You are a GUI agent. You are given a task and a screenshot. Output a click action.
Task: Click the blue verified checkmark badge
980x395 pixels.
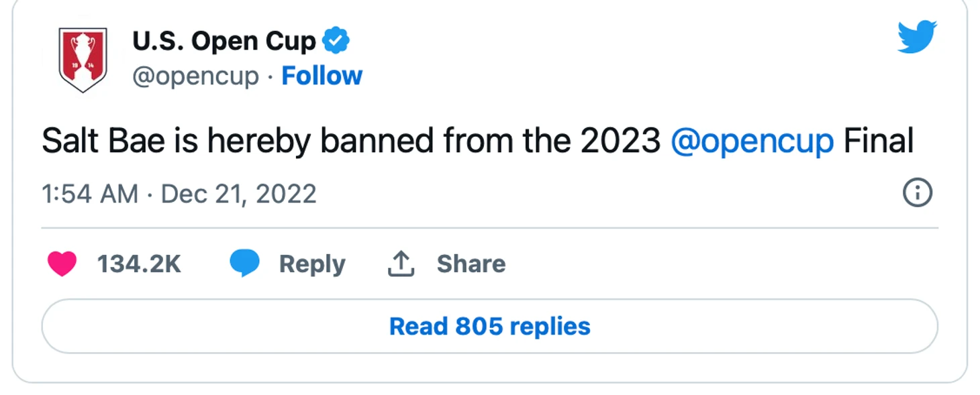tap(336, 41)
